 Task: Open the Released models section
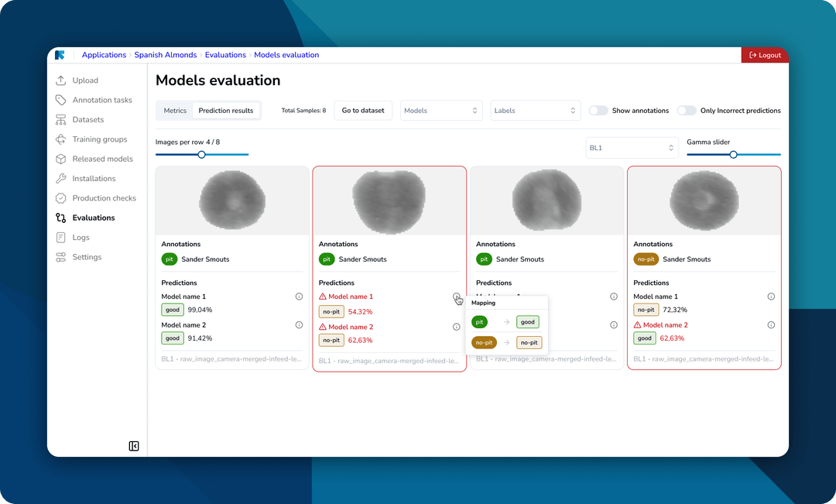click(x=61, y=159)
